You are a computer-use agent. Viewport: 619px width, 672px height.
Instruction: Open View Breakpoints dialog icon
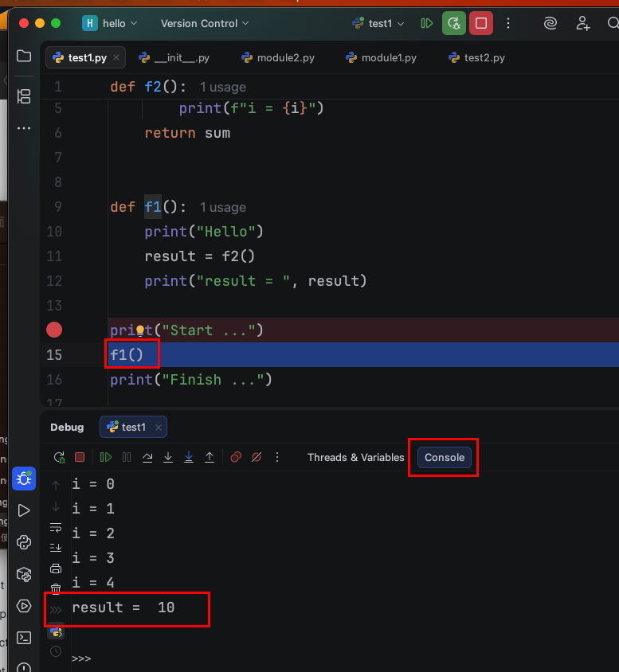236,457
